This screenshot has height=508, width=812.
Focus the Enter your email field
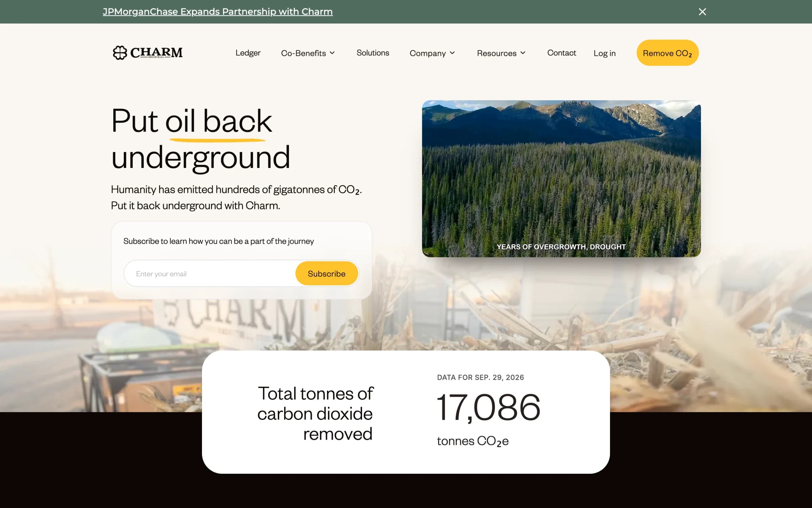pos(210,274)
